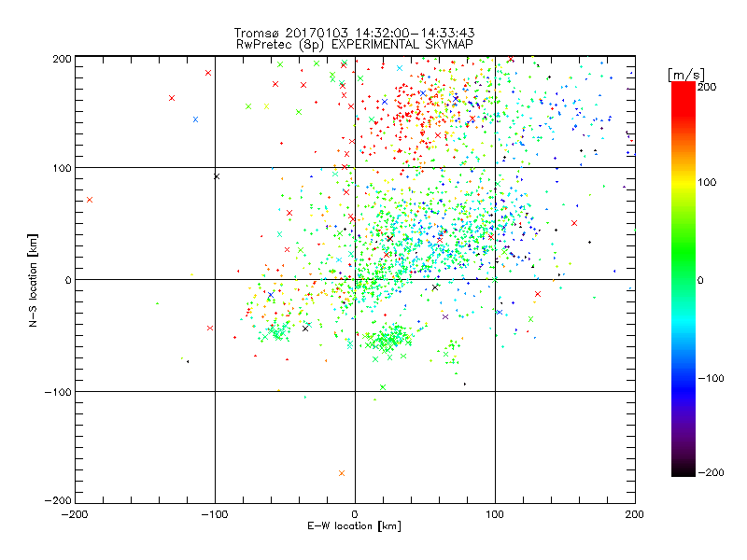Click the y-axis tick label '100' above zero

(62, 168)
